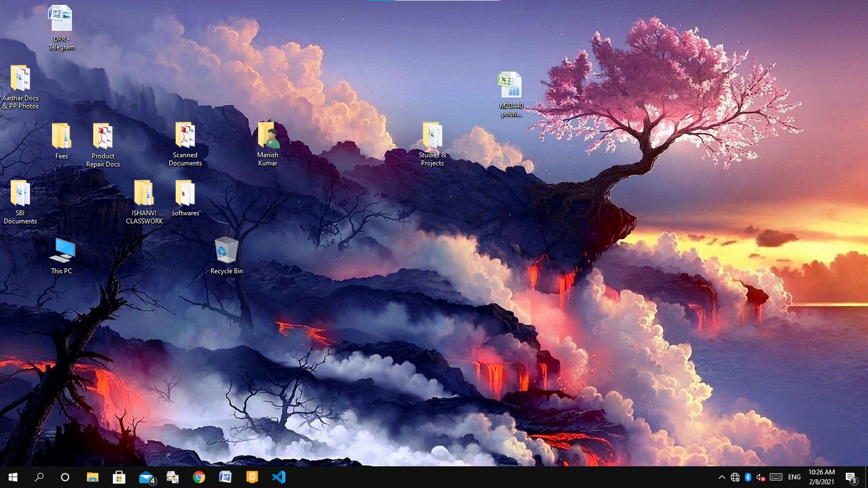This screenshot has width=868, height=488.
Task: Select the DPR - Telegram Word document
Action: click(x=61, y=28)
